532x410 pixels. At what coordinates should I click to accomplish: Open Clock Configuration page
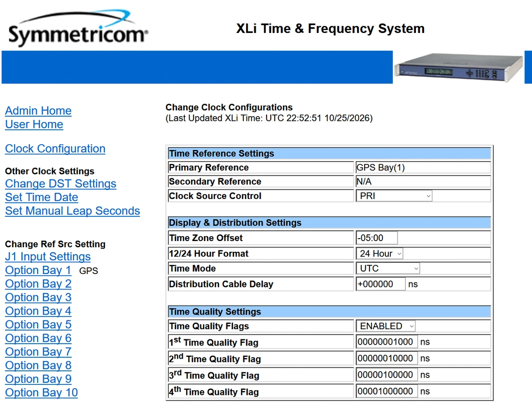coord(55,149)
